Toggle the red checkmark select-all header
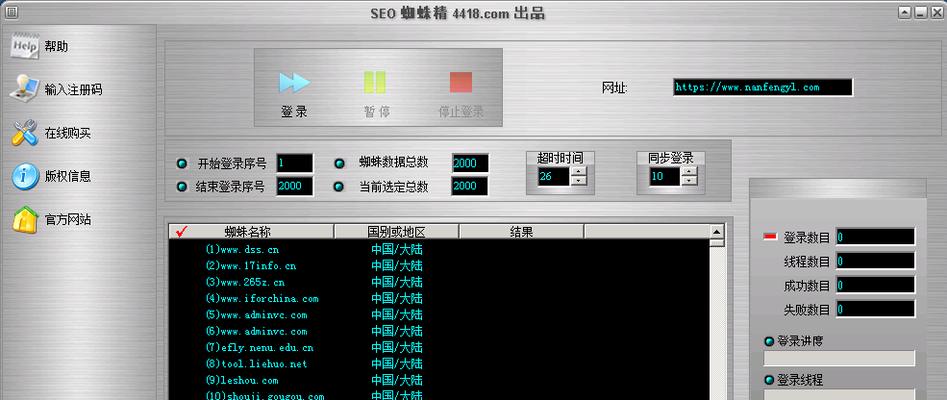 pyautogui.click(x=181, y=231)
